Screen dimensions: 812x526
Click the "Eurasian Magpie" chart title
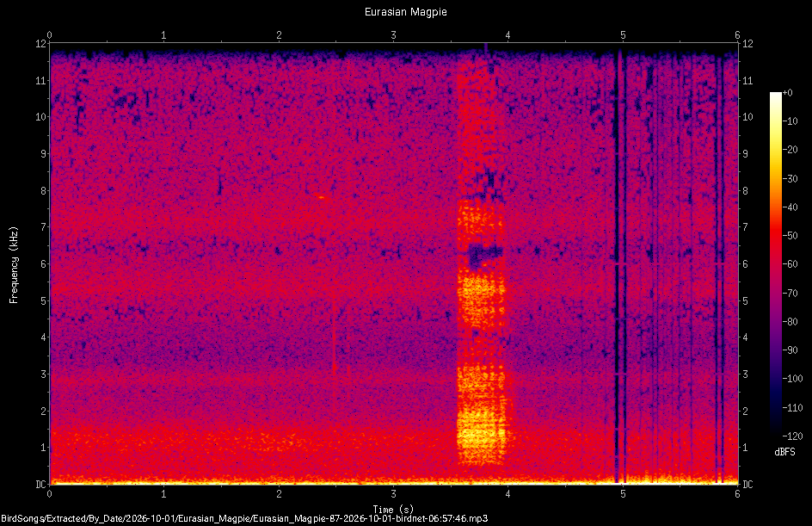tap(405, 12)
